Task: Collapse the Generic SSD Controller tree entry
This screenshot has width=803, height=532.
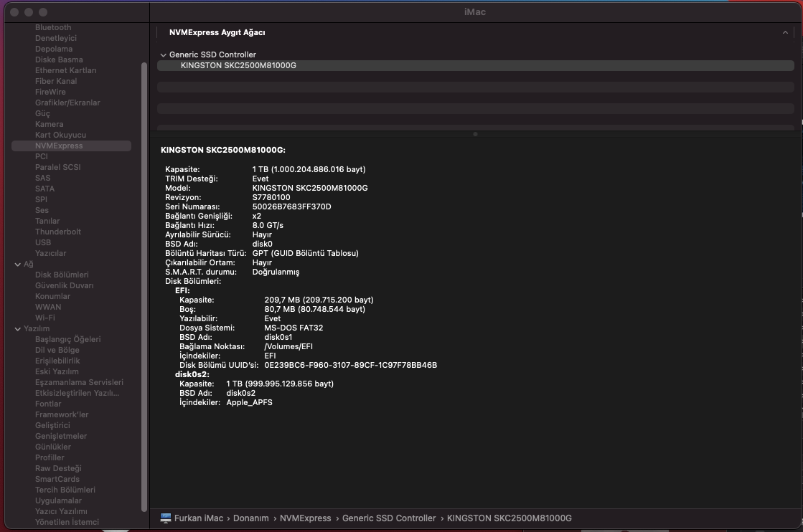Action: click(x=164, y=54)
